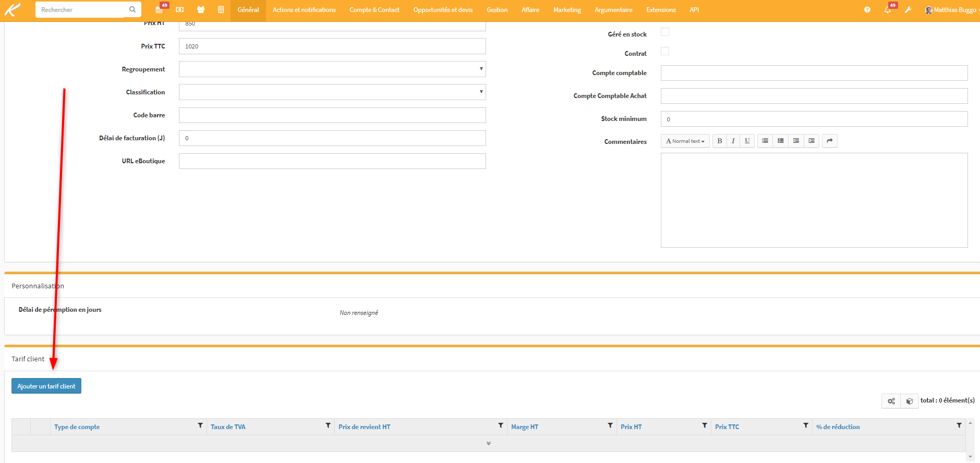Filter the Taux de TVA column
Screen dimensions: 980x463
click(328, 425)
